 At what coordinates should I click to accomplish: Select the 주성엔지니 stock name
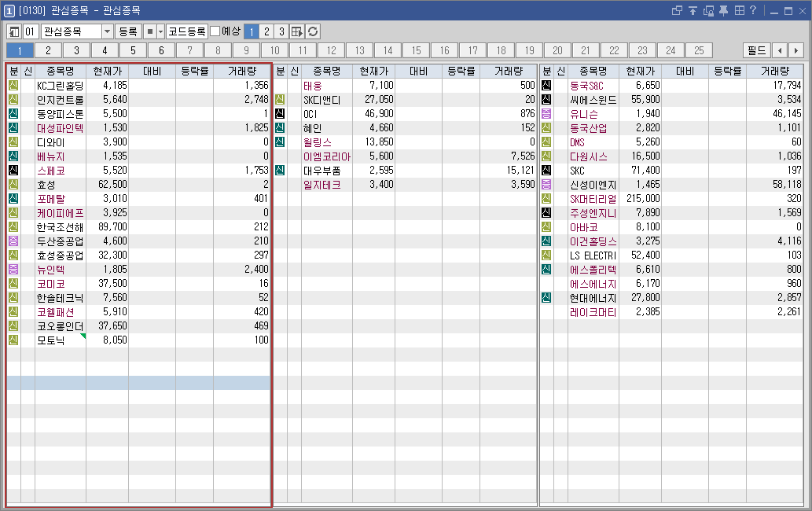coord(593,213)
